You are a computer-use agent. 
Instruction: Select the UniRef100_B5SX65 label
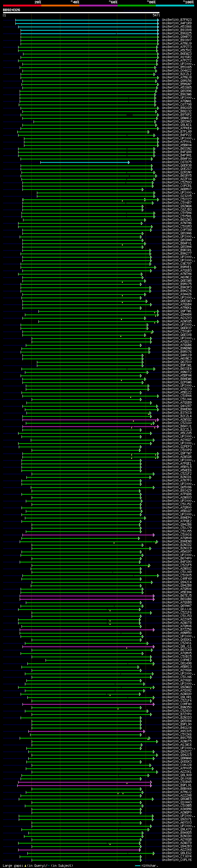tap(176, 67)
